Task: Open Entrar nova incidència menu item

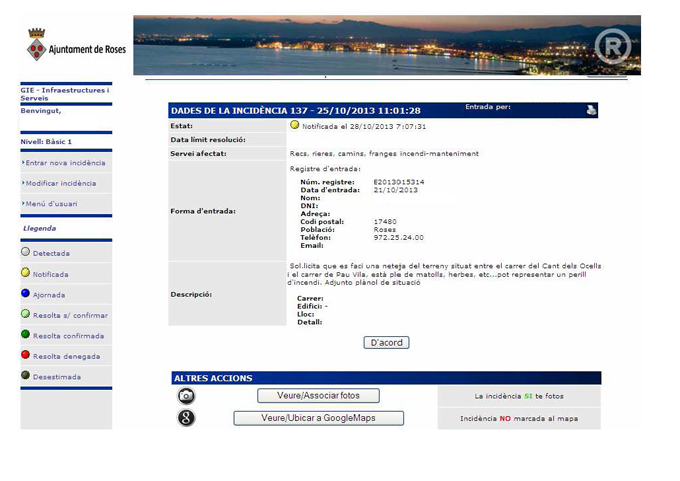Action: (x=65, y=163)
